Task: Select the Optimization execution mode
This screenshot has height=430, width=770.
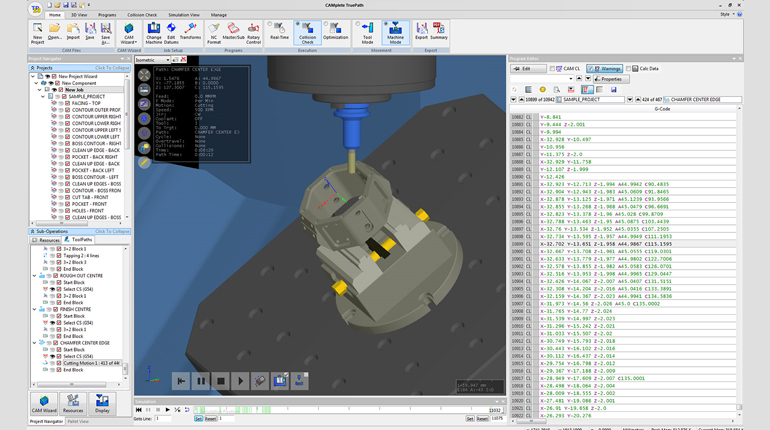Action: click(335, 31)
